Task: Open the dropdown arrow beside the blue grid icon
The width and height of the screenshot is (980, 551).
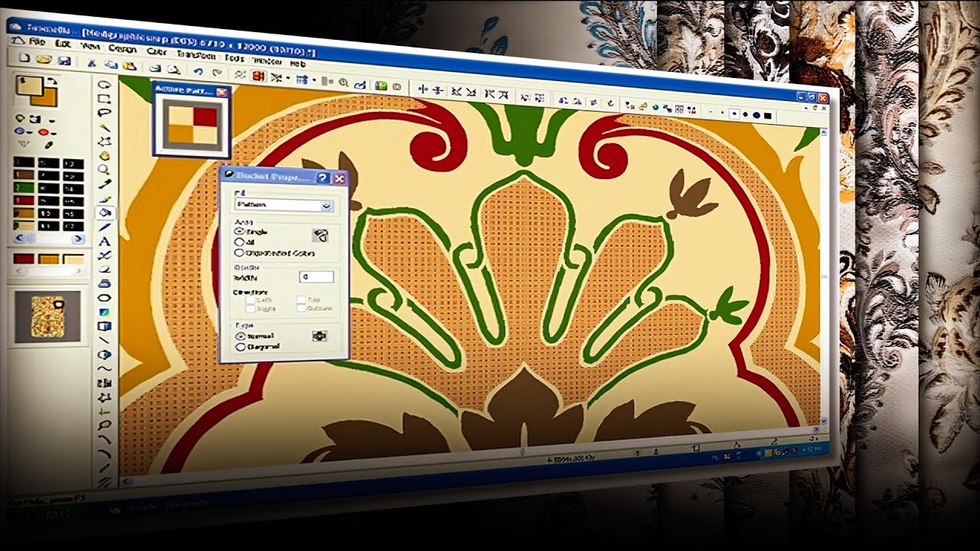Action: tap(315, 81)
